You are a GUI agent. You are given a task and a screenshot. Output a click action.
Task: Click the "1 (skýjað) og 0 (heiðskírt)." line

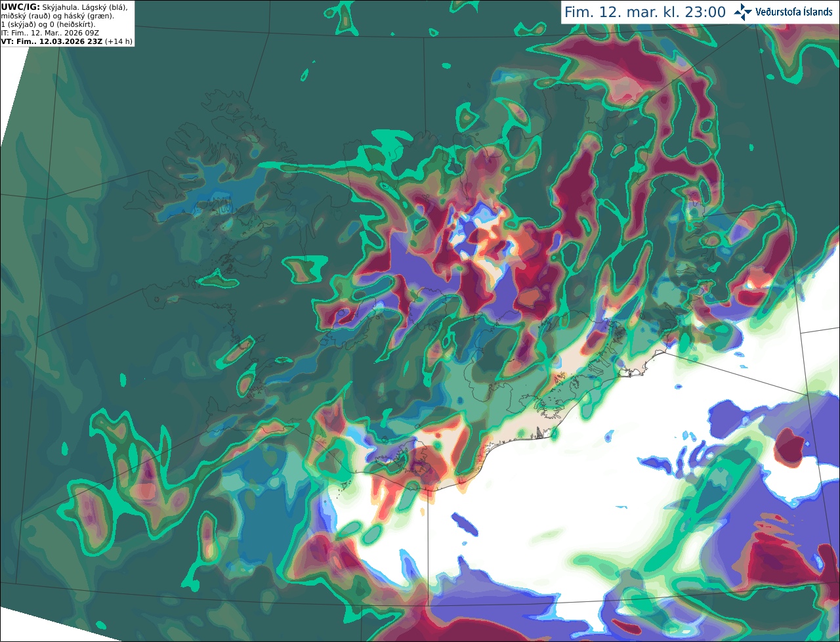point(48,24)
